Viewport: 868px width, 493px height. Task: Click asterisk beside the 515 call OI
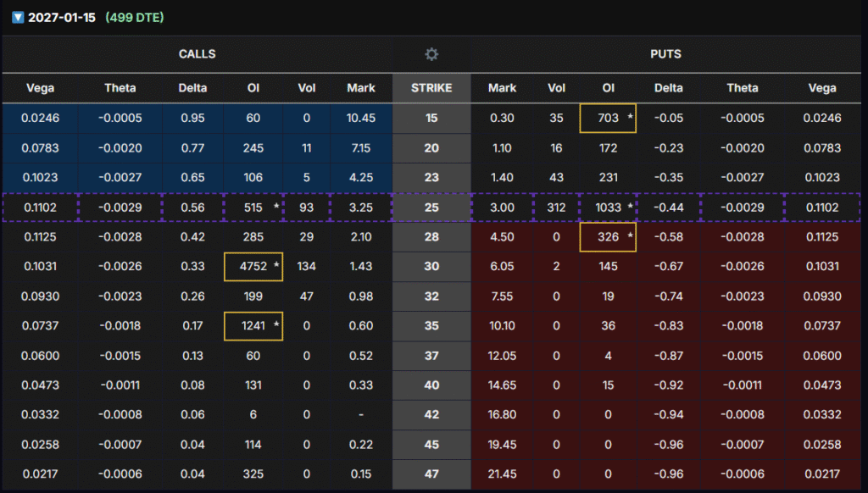(x=275, y=208)
